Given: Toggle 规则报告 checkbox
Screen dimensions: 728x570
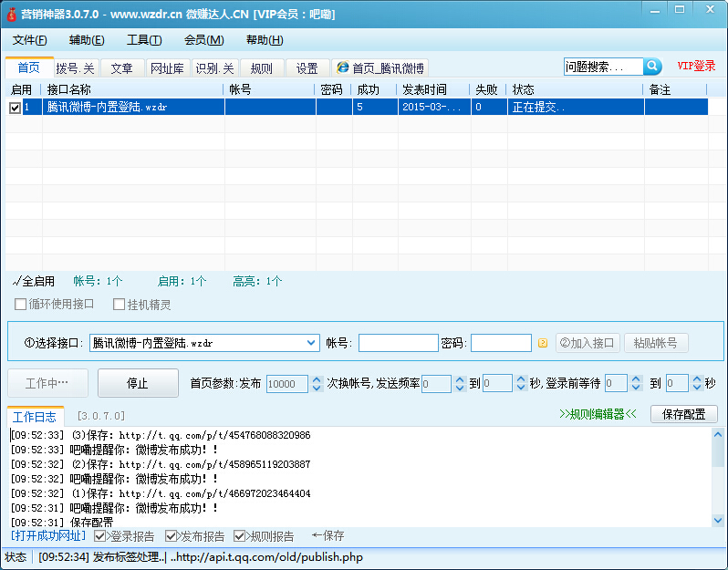Looking at the screenshot, I should point(239,536).
